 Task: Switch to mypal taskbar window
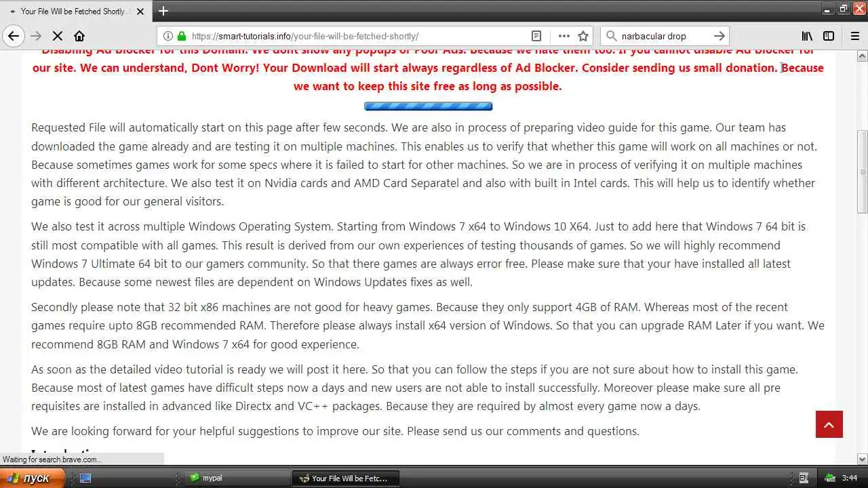(237, 478)
